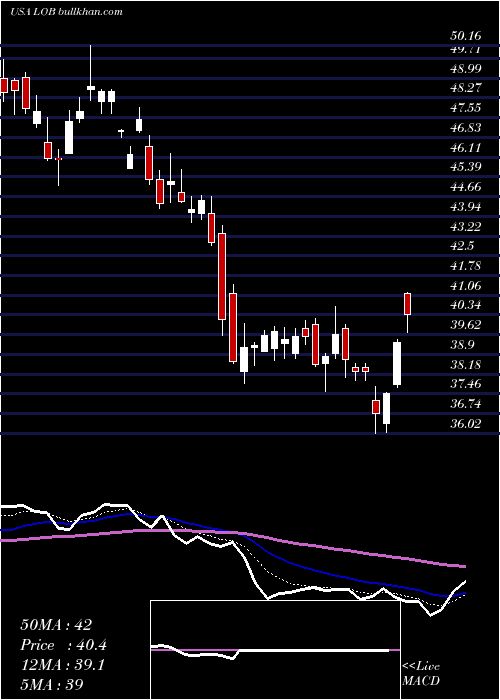Select the 46.83 price axis label
Image resolution: width=500 pixels, height=700 pixels.
click(x=466, y=128)
